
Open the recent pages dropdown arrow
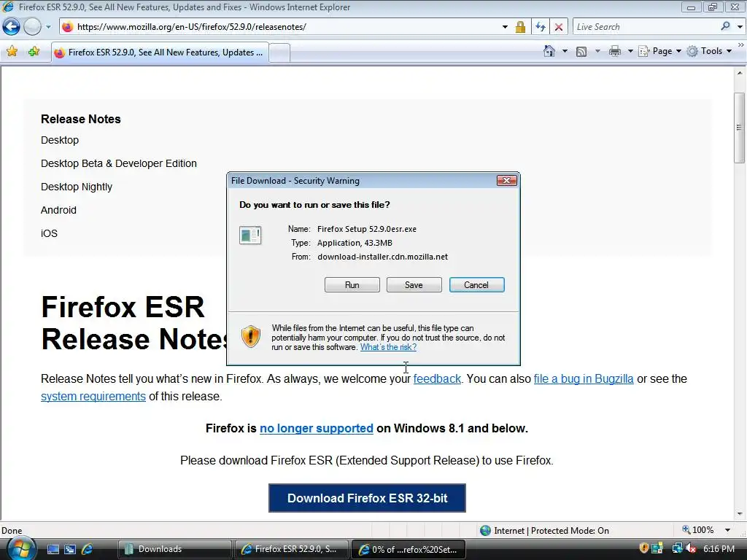coord(48,27)
